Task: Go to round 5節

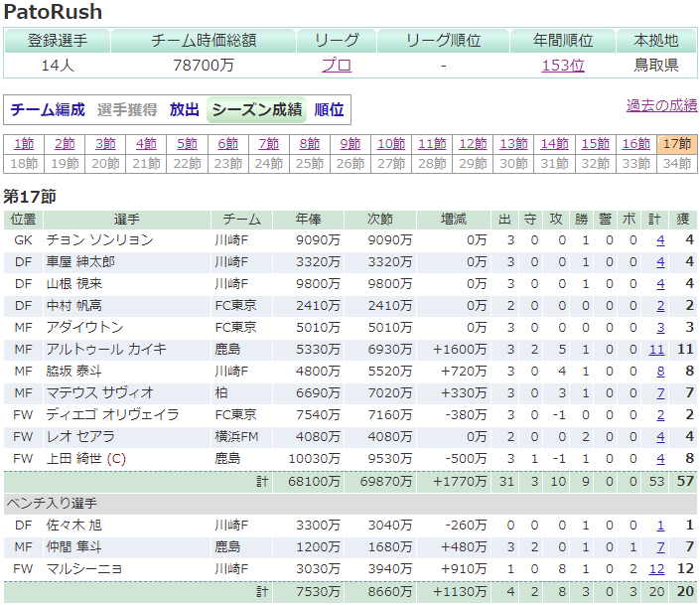Action: tap(187, 144)
